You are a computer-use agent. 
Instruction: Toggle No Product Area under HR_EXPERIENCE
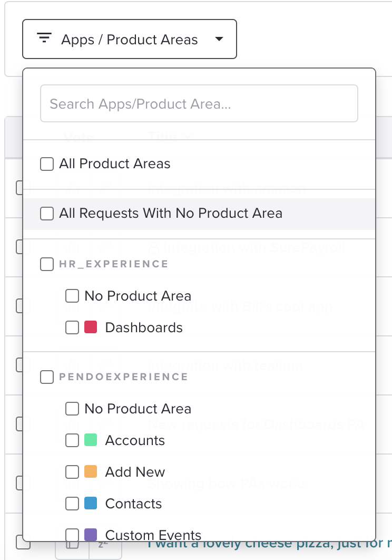(x=72, y=296)
